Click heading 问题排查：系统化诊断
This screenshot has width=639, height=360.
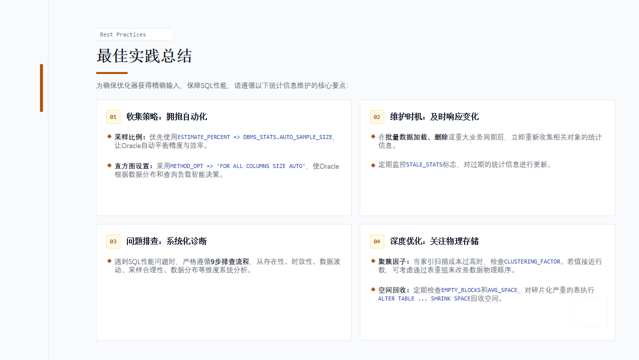[x=166, y=241]
